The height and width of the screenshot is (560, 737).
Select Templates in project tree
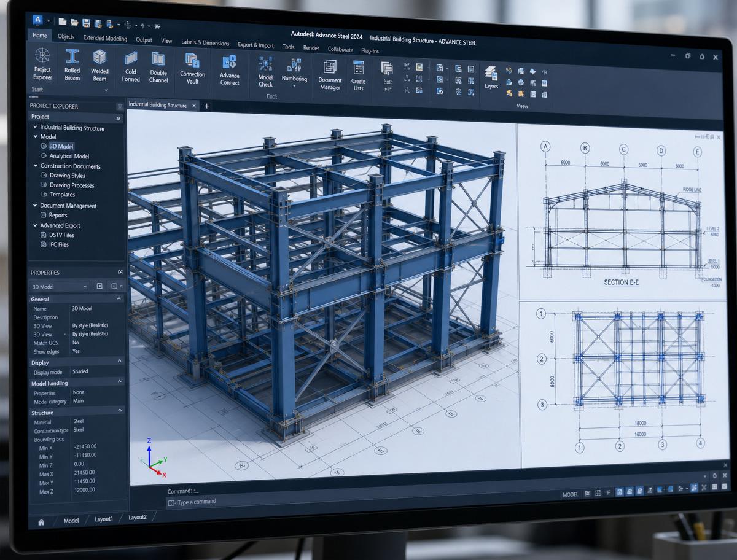point(63,195)
